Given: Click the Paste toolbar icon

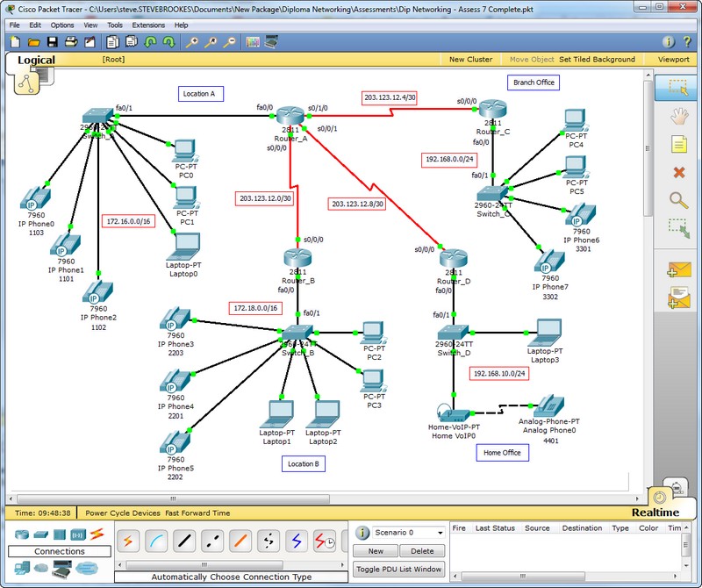Looking at the screenshot, I should click(132, 42).
